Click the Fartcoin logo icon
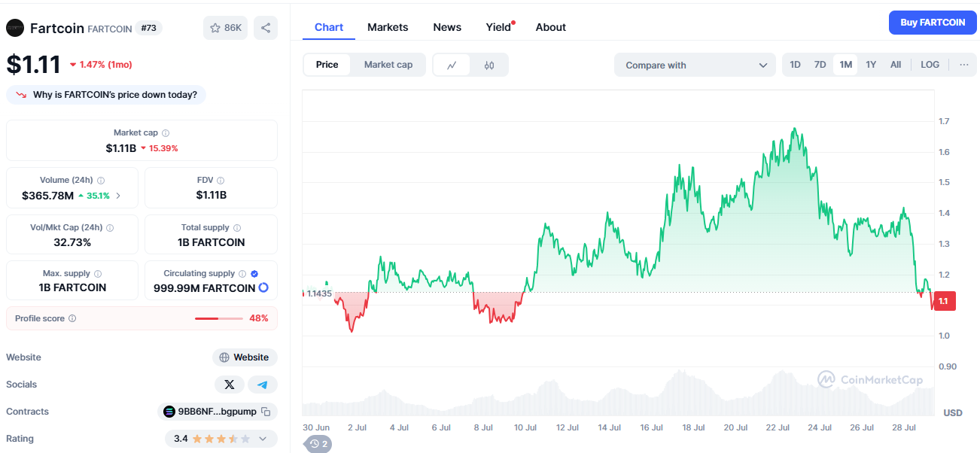980x453 pixels. click(15, 28)
